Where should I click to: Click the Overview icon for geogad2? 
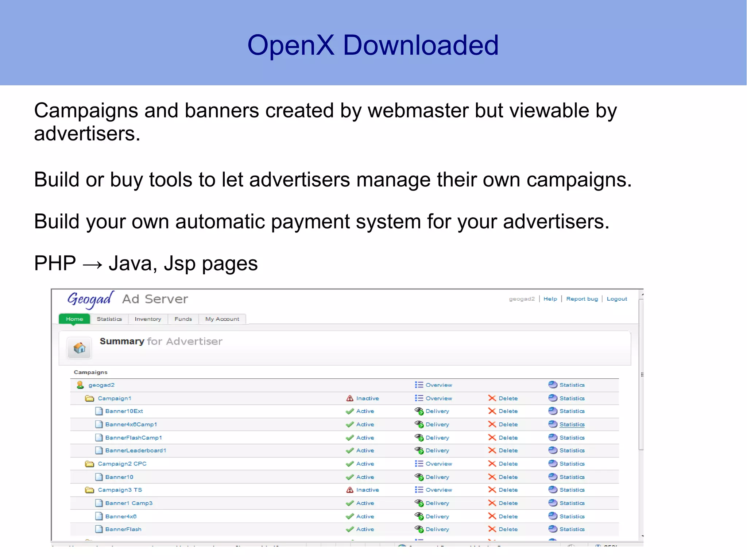point(419,385)
